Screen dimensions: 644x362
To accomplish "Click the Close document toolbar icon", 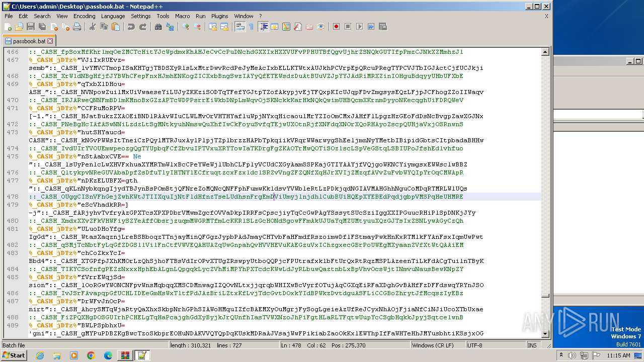I will click(54, 27).
